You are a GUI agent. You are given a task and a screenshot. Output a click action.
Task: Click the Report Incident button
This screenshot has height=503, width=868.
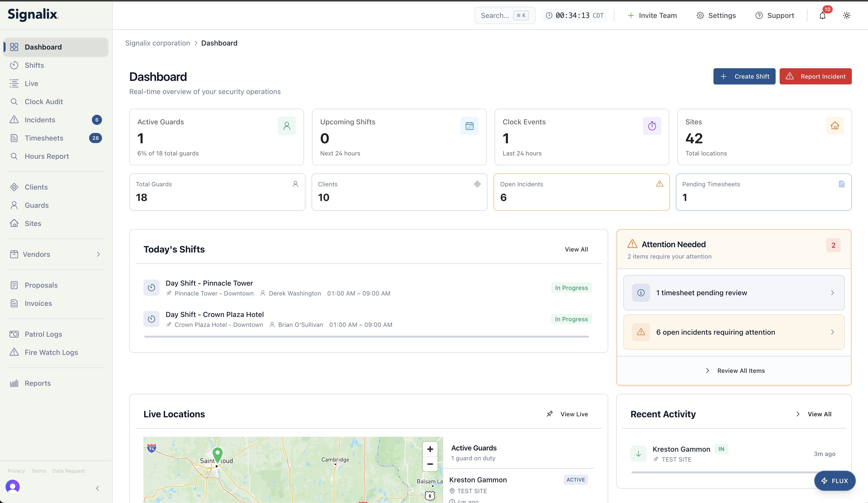coord(815,77)
